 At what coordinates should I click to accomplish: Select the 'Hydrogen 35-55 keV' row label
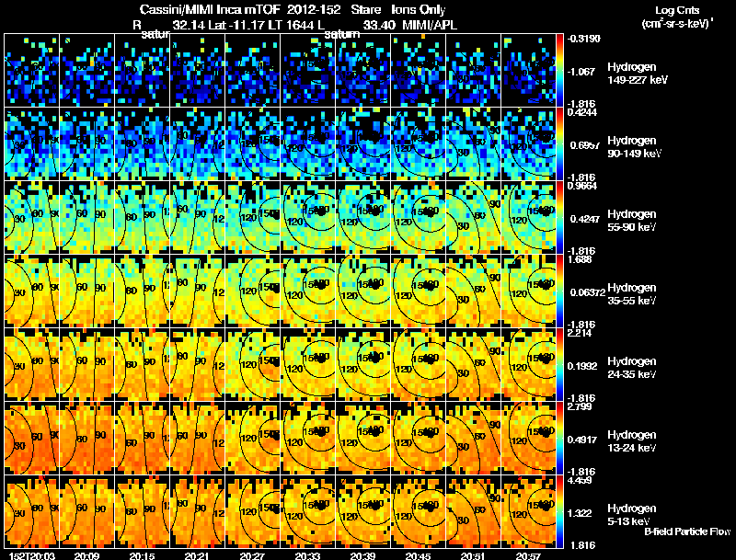pos(632,294)
